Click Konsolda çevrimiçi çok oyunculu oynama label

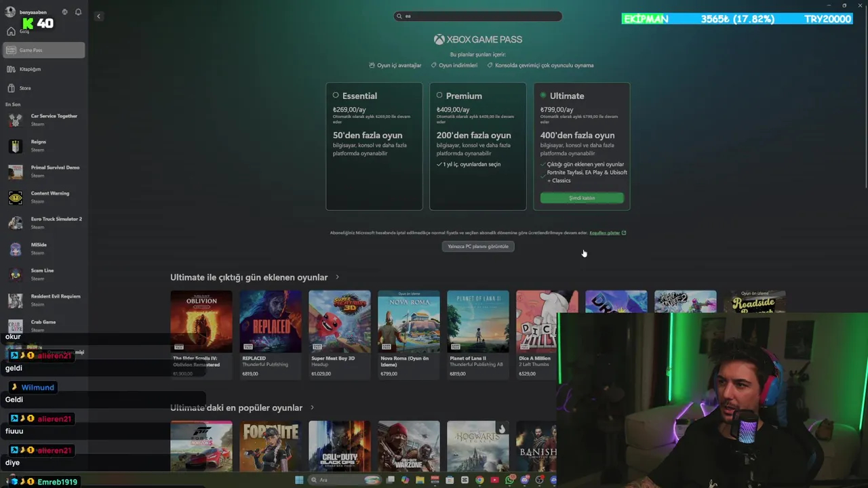540,65
